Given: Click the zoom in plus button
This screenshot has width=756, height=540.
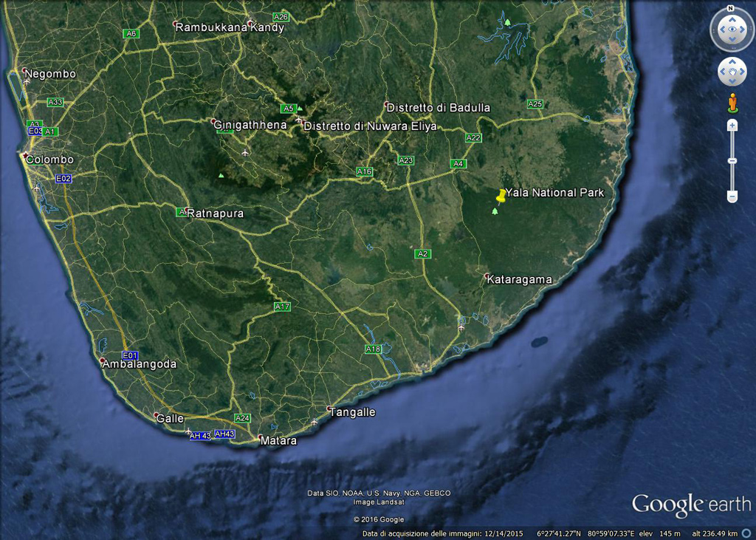Looking at the screenshot, I should (x=732, y=126).
